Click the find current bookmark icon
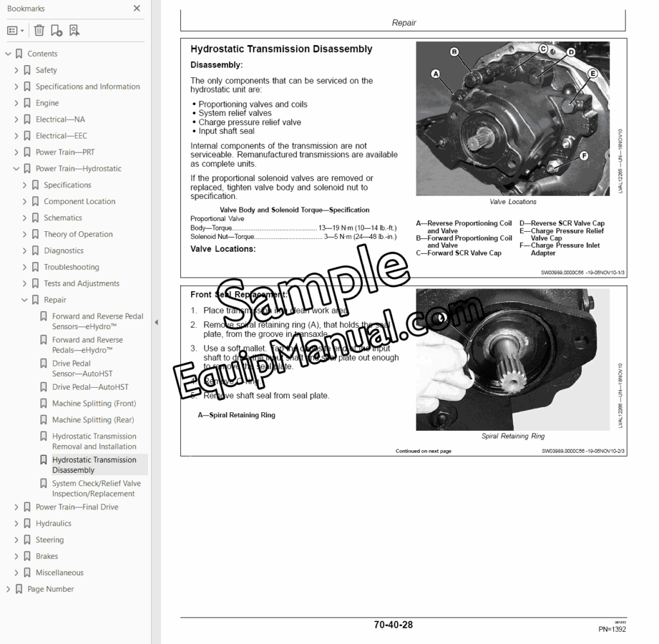 tap(75, 30)
